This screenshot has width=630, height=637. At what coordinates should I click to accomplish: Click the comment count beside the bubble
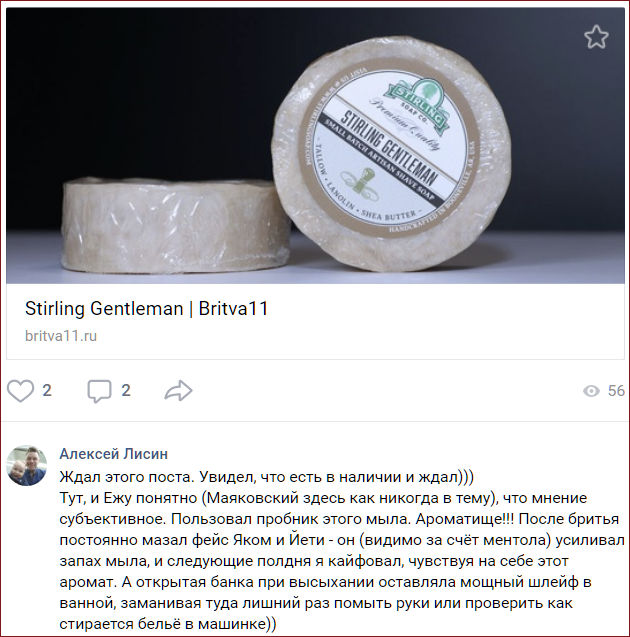pos(126,390)
